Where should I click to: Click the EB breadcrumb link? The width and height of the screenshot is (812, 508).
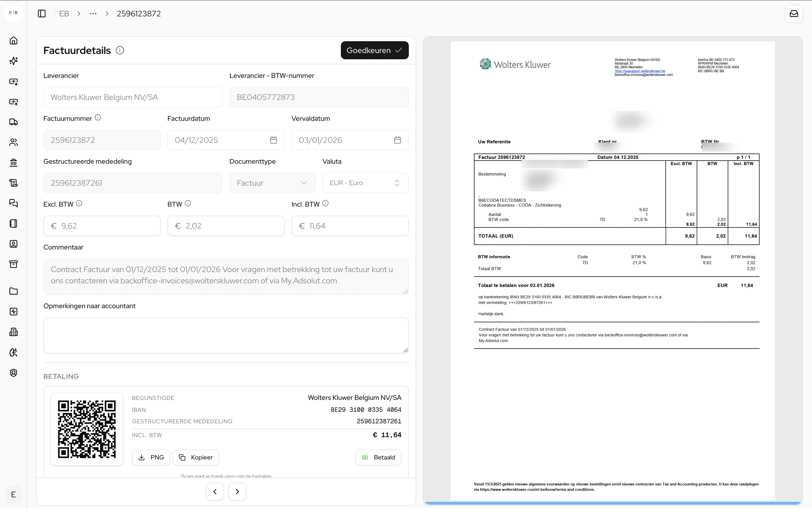coord(64,14)
